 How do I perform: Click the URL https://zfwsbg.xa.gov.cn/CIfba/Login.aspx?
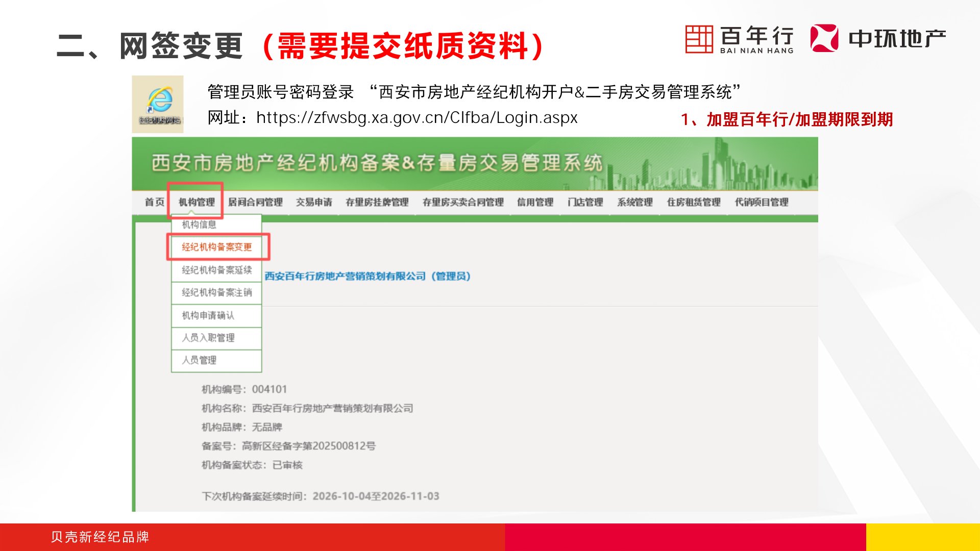click(x=416, y=118)
